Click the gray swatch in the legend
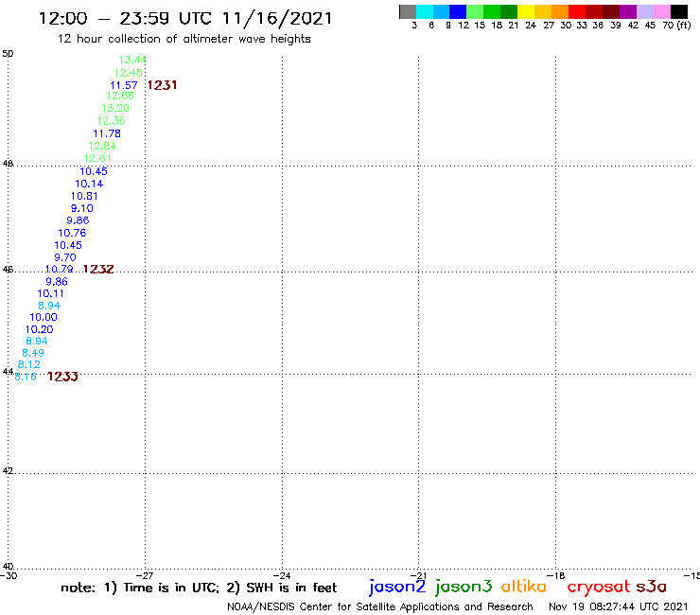Viewport: 700px width, 615px height. point(408,12)
